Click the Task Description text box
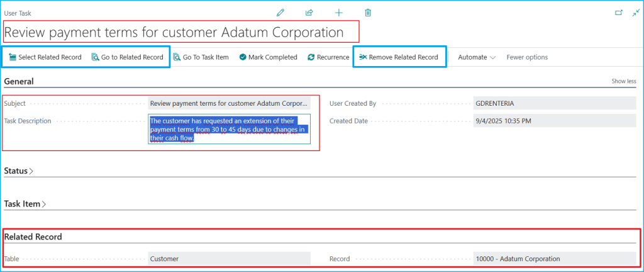The width and height of the screenshot is (644, 272). coord(229,129)
